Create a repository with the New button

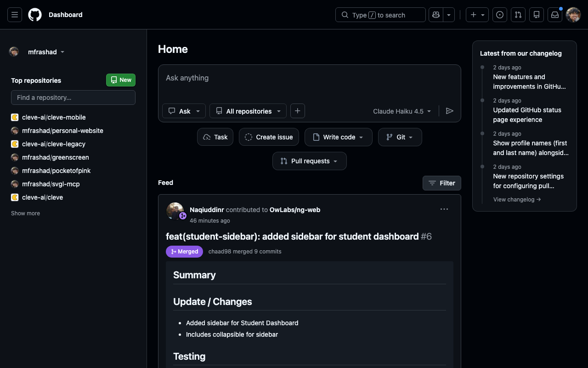coord(120,80)
